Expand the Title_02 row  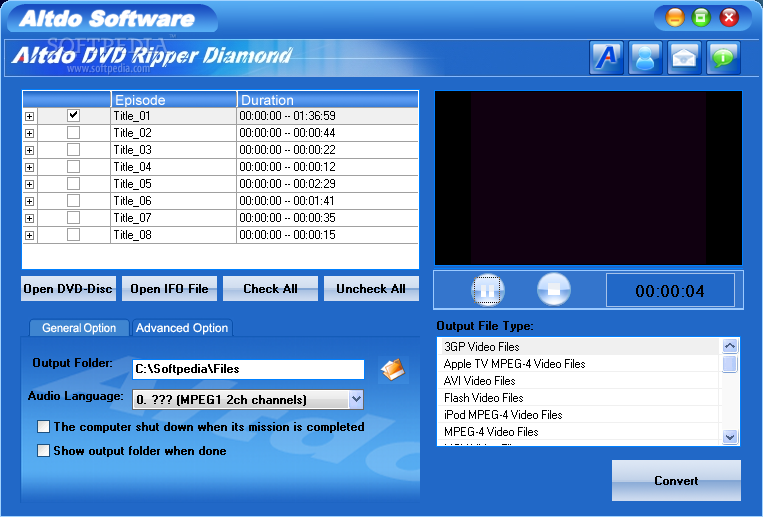coord(30,133)
